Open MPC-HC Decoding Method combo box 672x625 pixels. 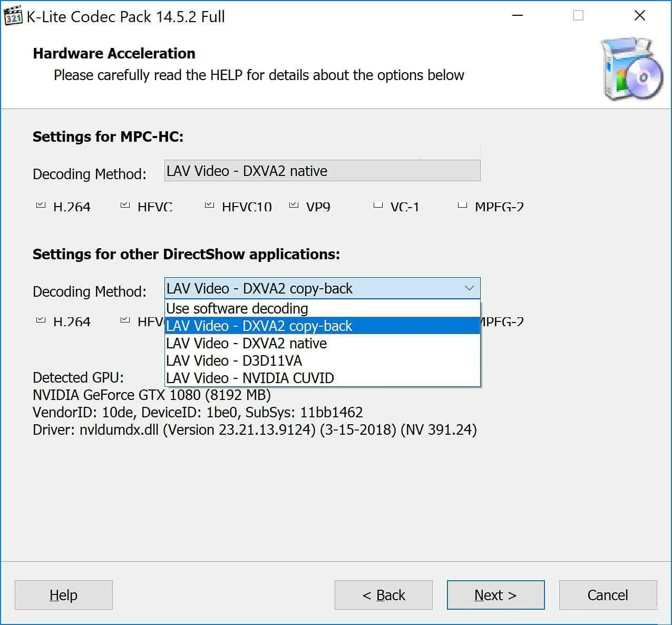[322, 171]
